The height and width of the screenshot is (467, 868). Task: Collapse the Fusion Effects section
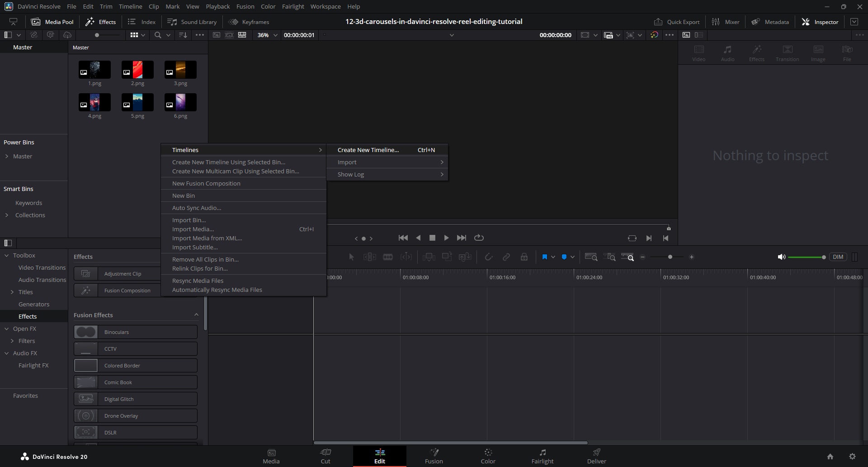[x=196, y=315]
